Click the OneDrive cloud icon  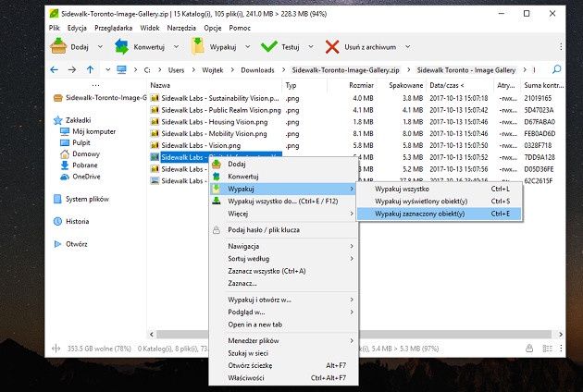[65, 177]
